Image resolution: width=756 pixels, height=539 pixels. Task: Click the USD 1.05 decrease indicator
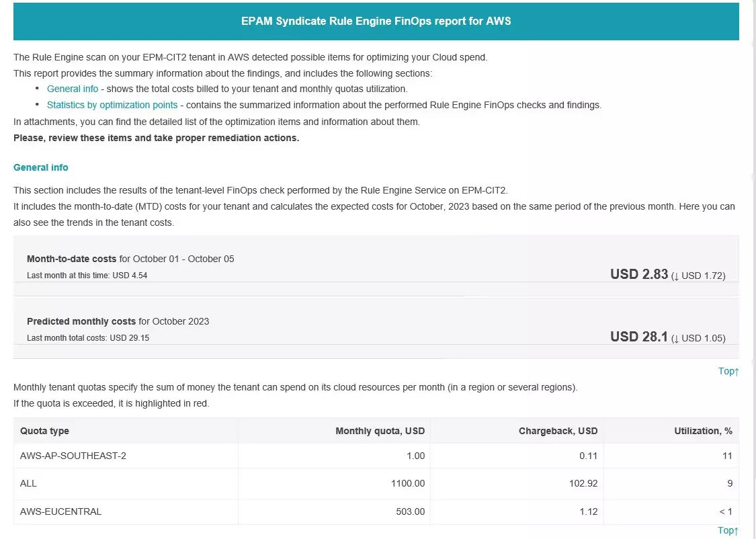(698, 339)
